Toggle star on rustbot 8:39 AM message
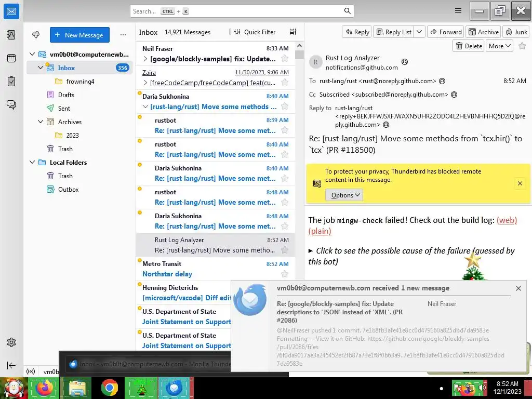 pyautogui.click(x=285, y=130)
